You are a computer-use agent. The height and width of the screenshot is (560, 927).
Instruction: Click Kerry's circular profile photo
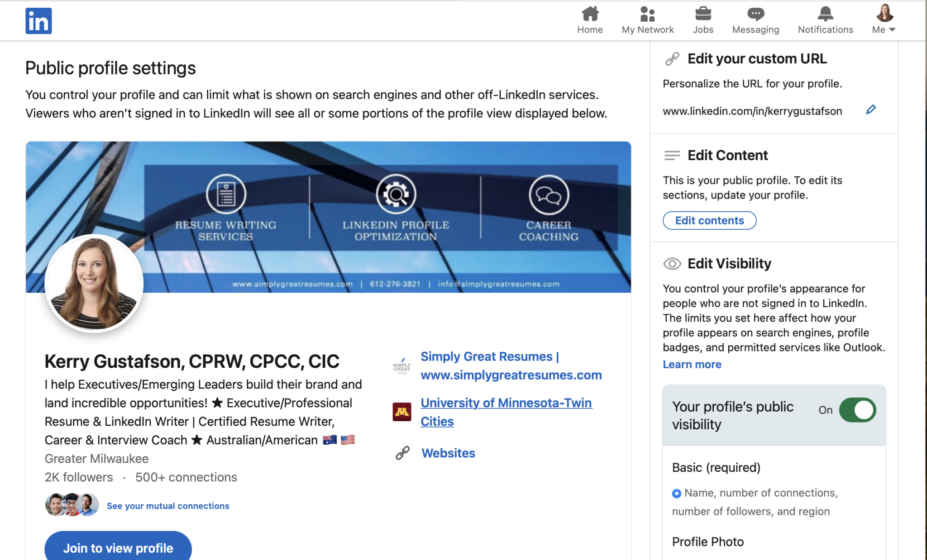click(x=94, y=283)
